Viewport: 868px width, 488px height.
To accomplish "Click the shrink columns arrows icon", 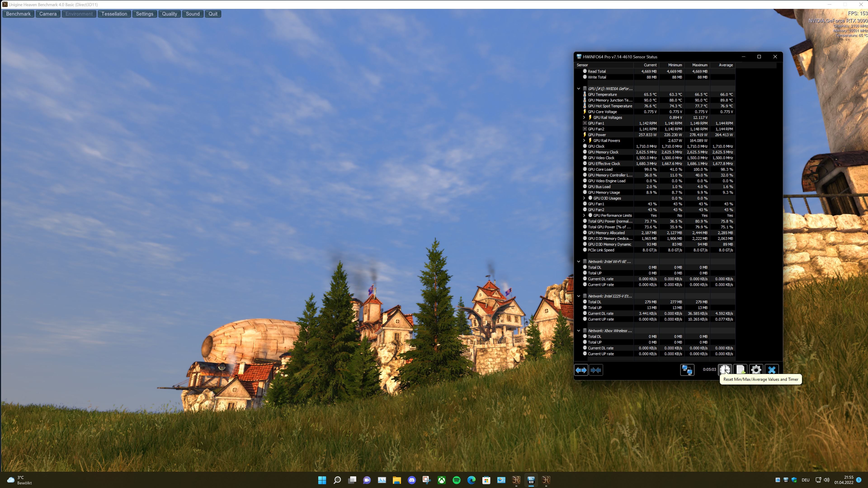I will tap(596, 370).
